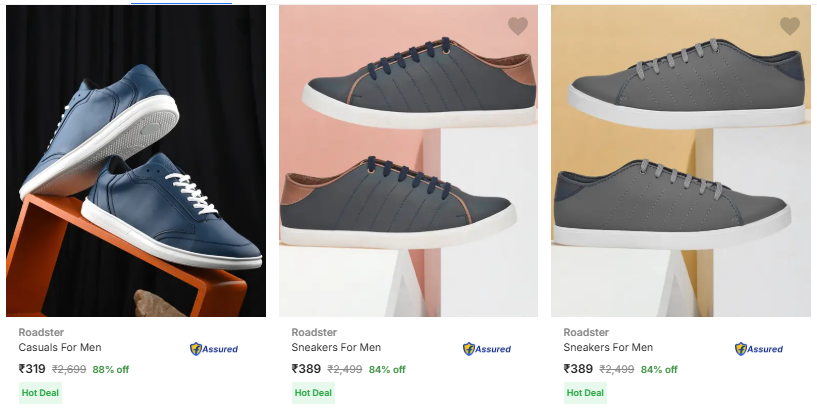Screen dimensions: 817x408
Task: Click Assured badge beside navy-laced sneakers listing
Action: 487,349
